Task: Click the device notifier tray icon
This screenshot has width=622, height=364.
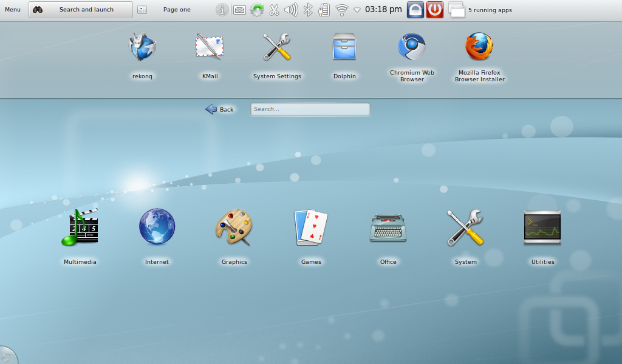Action: tap(324, 10)
